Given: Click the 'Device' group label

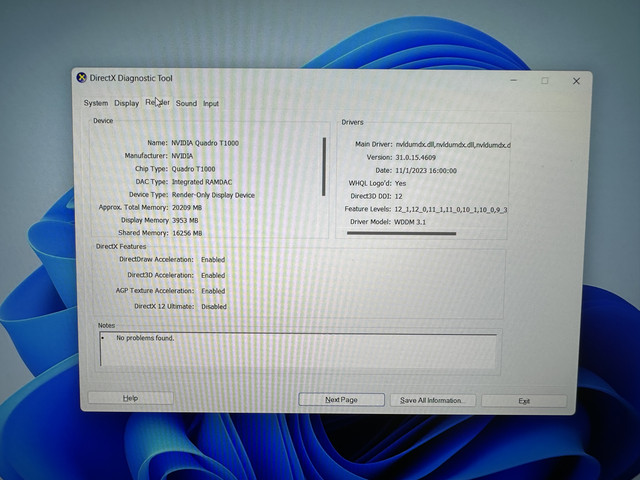Looking at the screenshot, I should (103, 121).
